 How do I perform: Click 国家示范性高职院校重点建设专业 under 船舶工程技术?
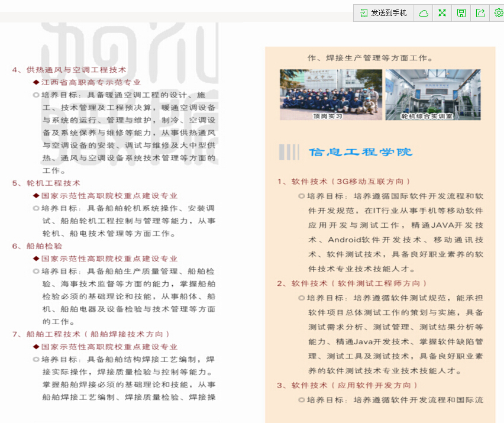[109, 347]
